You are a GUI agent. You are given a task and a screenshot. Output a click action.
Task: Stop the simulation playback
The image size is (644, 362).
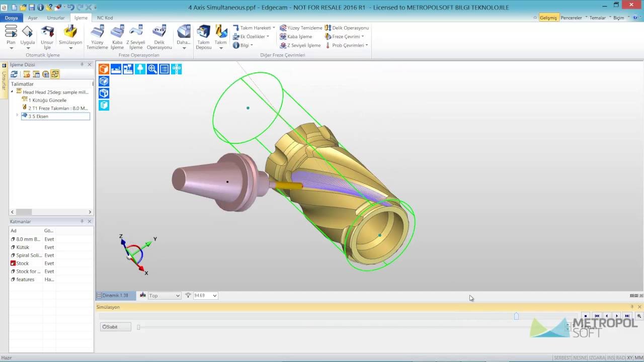(x=586, y=316)
